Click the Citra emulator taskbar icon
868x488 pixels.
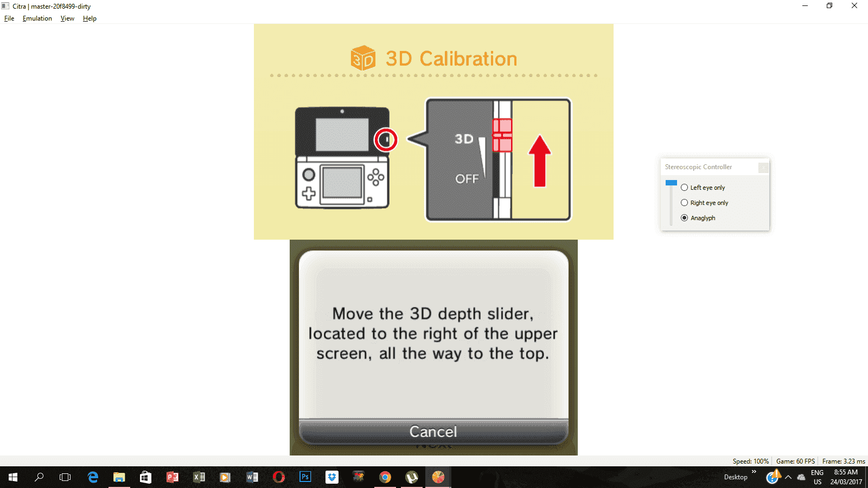pos(438,477)
